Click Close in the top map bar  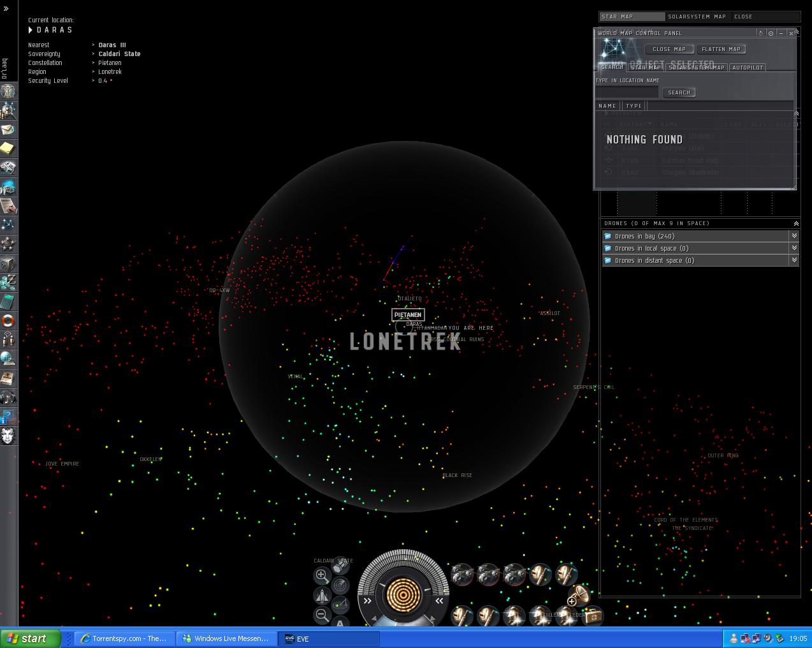[743, 17]
